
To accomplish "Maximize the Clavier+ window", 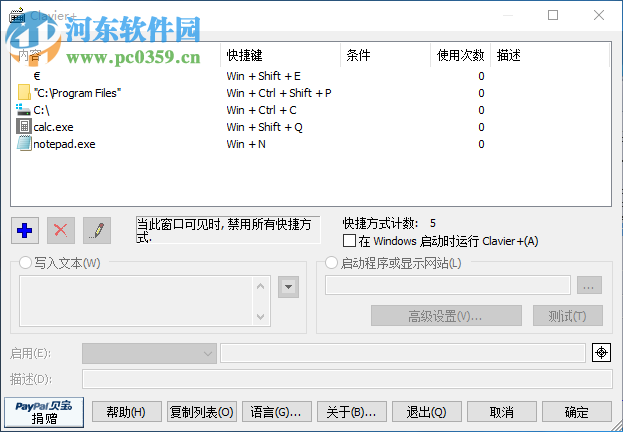I will click(x=553, y=15).
